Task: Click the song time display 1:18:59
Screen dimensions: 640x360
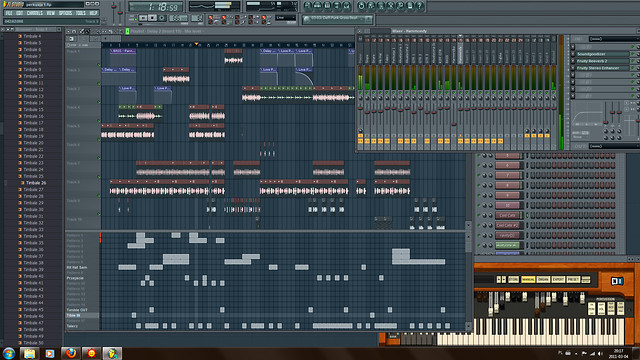Action: [x=156, y=7]
